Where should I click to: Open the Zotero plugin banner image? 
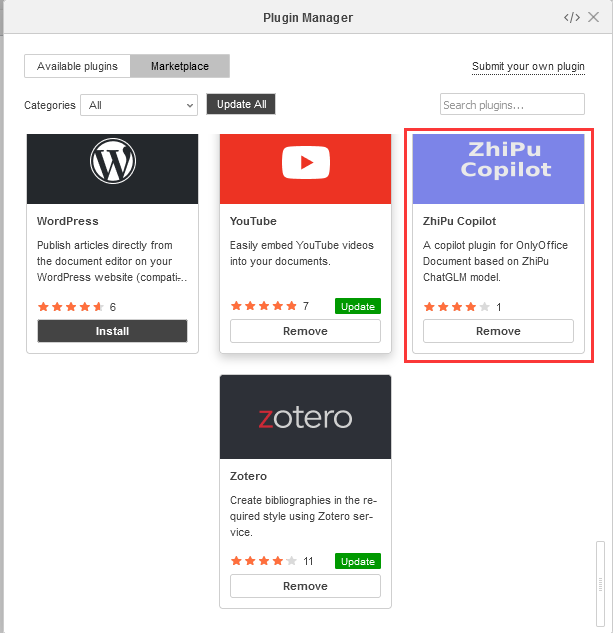305,417
